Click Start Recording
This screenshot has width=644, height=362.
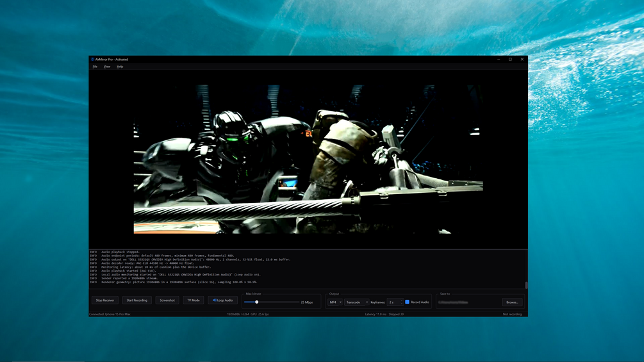tap(136, 300)
